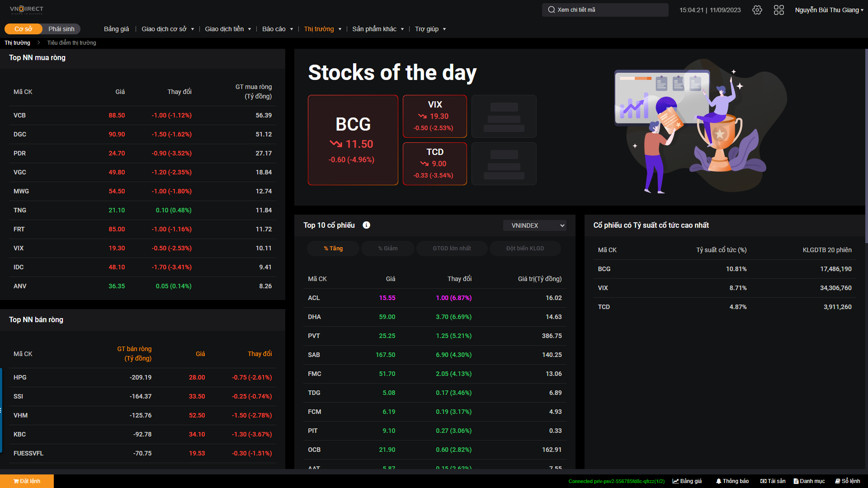The height and width of the screenshot is (488, 868).
Task: Select SSI in Top NN bán ròng
Action: tap(142, 396)
